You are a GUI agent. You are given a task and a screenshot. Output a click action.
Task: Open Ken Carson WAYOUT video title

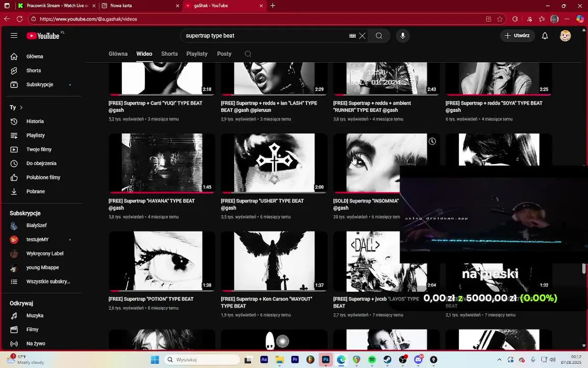pyautogui.click(x=266, y=302)
